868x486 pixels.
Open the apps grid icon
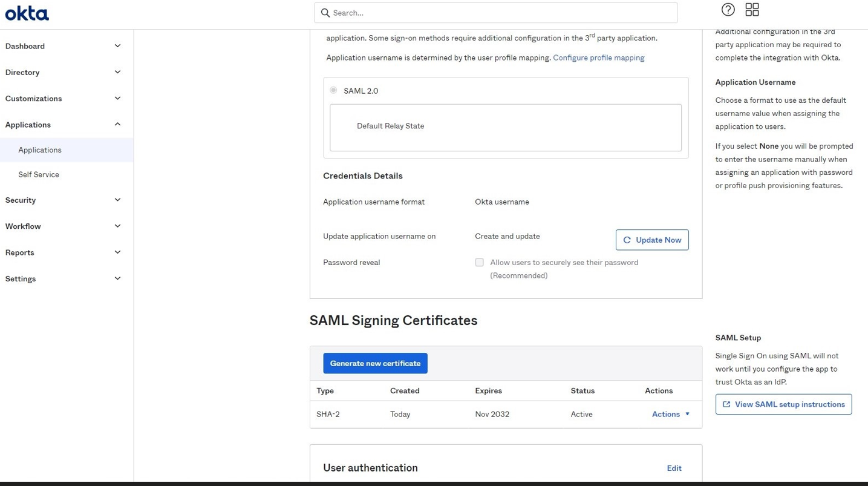click(752, 10)
